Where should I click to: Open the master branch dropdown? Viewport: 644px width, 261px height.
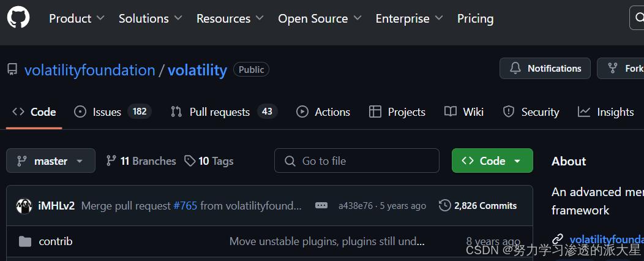(x=51, y=161)
